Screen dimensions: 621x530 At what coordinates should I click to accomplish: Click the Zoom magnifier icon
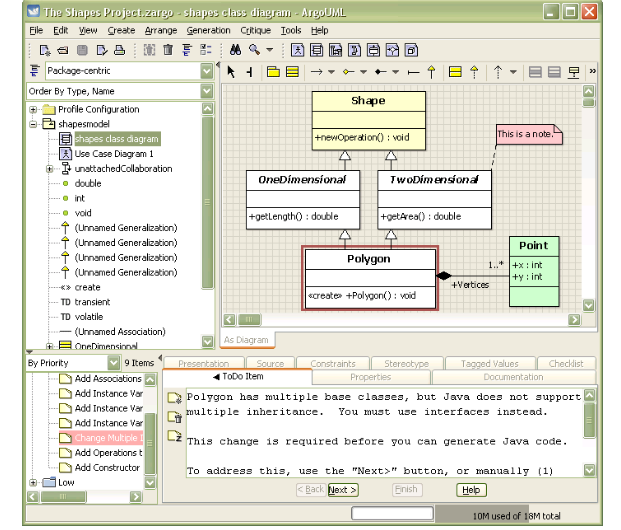click(x=254, y=50)
